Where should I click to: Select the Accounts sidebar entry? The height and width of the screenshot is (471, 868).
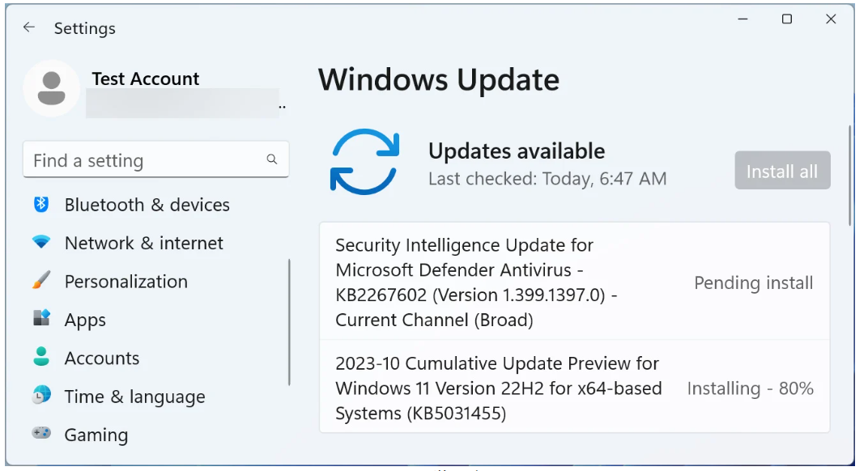(103, 358)
